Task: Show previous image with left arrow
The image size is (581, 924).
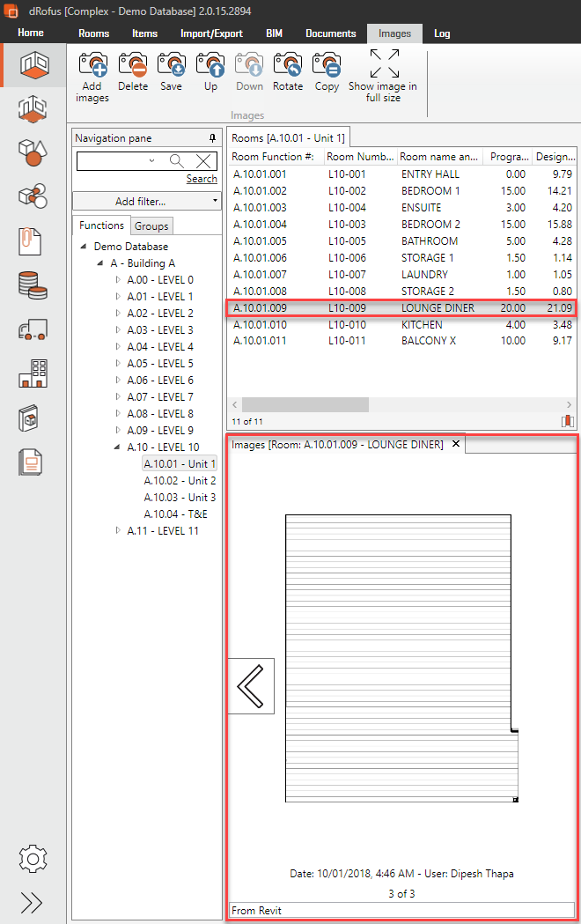Action: tap(251, 685)
